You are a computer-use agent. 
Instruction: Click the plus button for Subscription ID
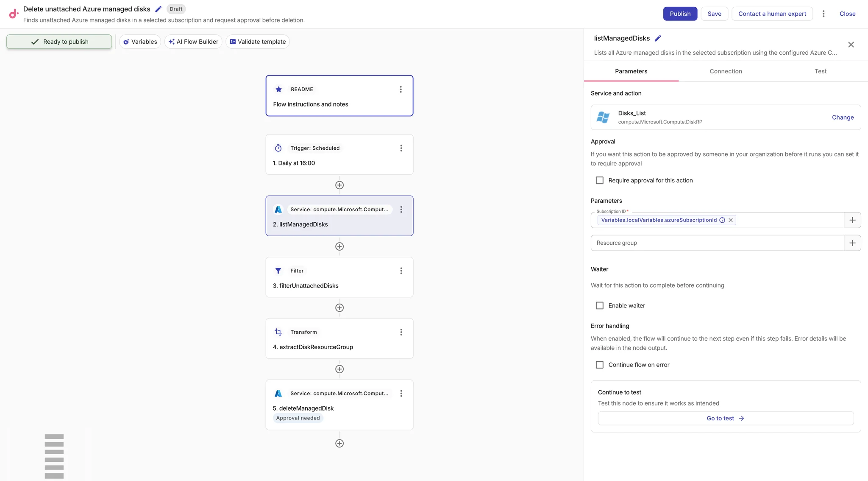click(x=852, y=220)
